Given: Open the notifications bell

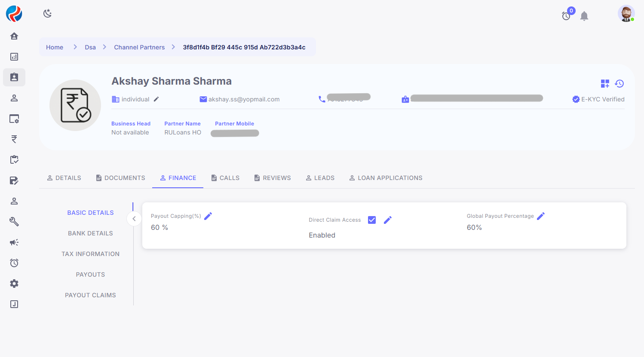Looking at the screenshot, I should coord(584,16).
